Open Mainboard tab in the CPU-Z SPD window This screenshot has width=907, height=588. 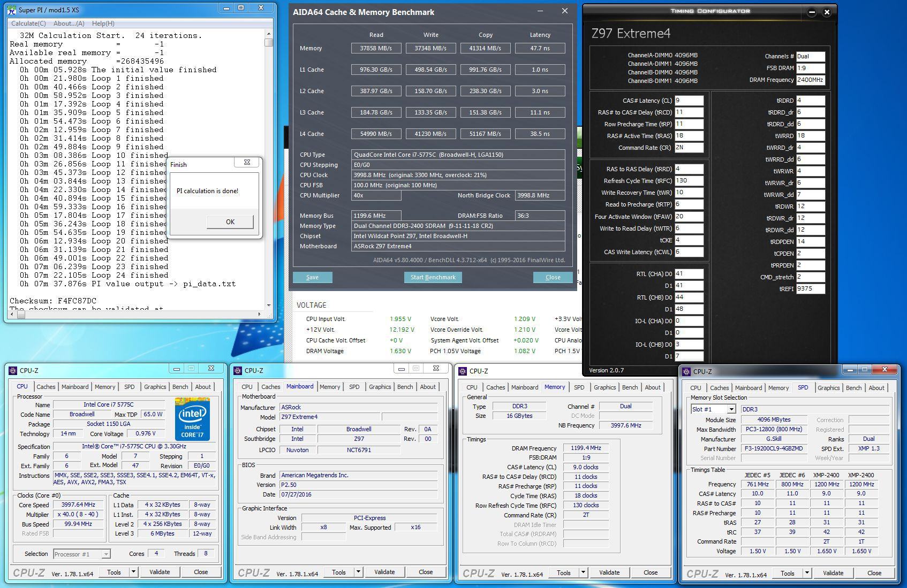748,388
